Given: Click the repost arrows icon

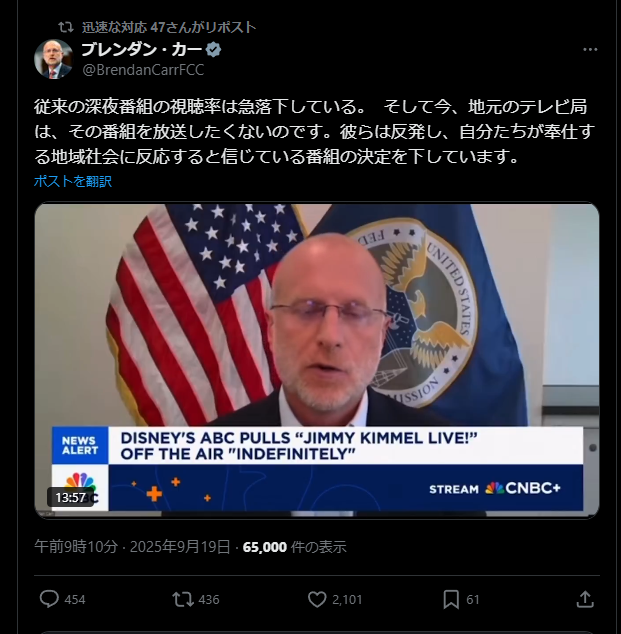Looking at the screenshot, I should point(183,599).
